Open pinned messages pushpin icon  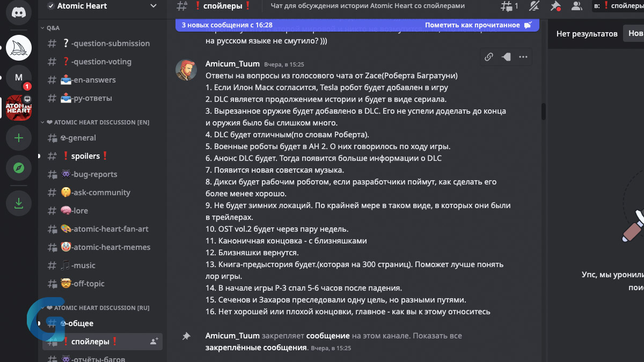pos(555,6)
